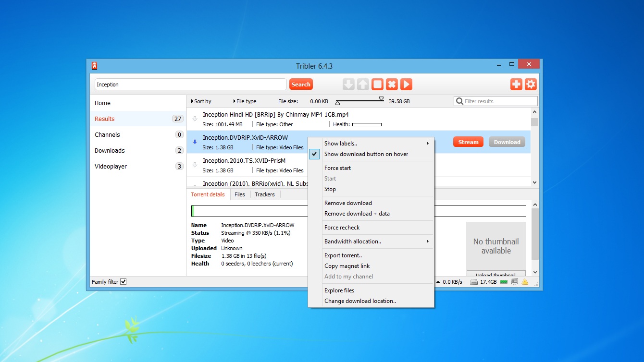Select 'Inception Hindi HD [BRRip] By Chinmay' result
644x362 pixels.
(359, 119)
